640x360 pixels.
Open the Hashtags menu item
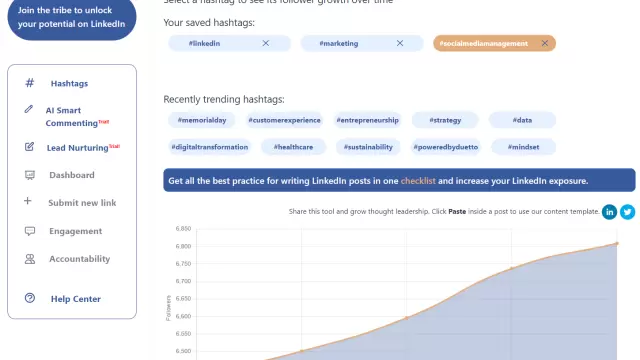click(x=69, y=83)
